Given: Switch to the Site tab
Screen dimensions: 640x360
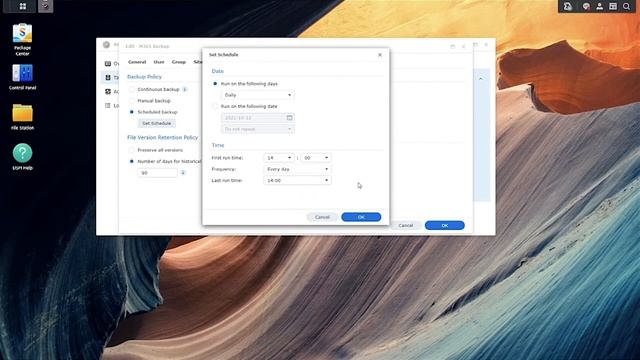Looking at the screenshot, I should [198, 62].
